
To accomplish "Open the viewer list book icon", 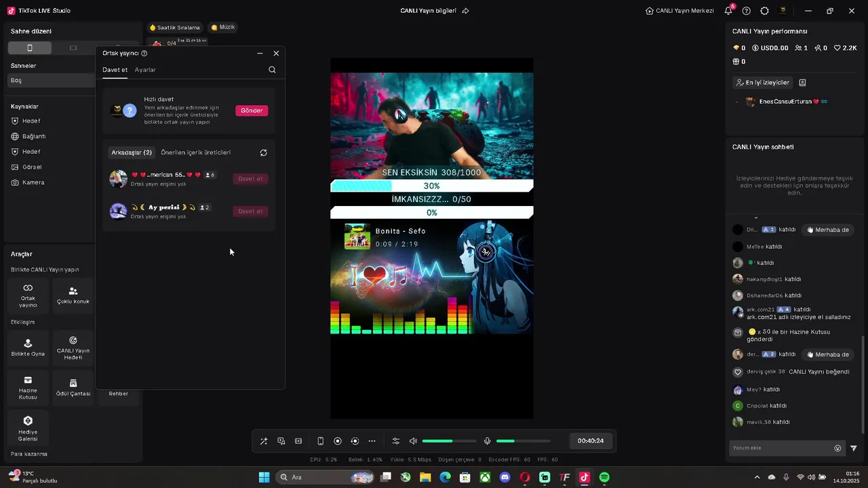I will [802, 83].
